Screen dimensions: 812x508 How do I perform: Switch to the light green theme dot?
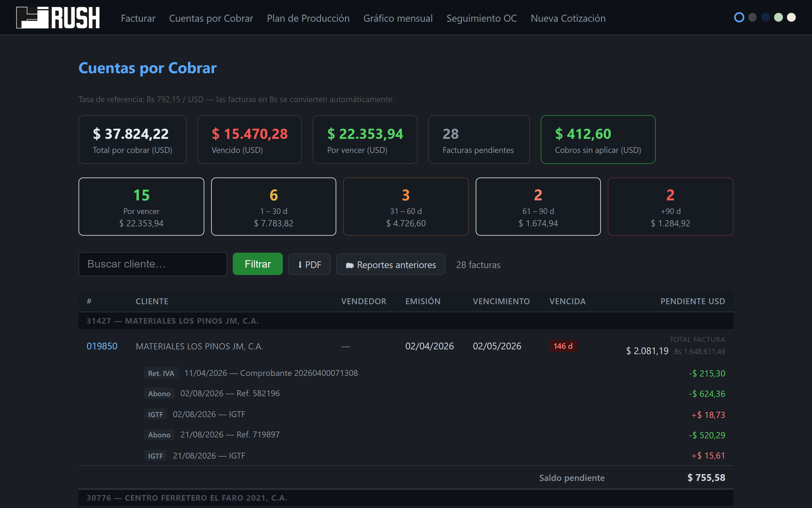click(x=778, y=17)
